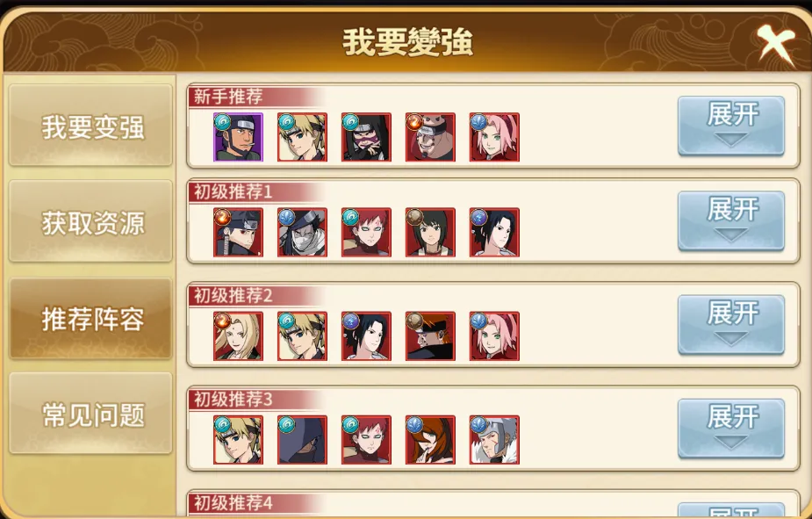Open the 我要变强 side tab

tap(90, 126)
